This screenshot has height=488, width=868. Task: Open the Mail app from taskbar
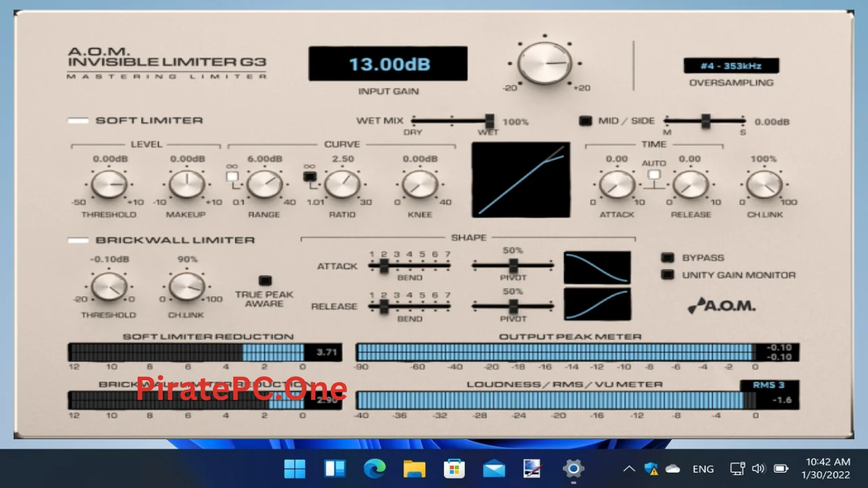(x=494, y=468)
